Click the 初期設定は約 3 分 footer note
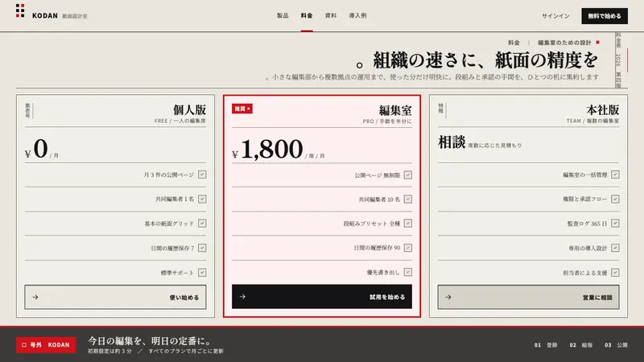This screenshot has width=644, height=362. [x=110, y=352]
